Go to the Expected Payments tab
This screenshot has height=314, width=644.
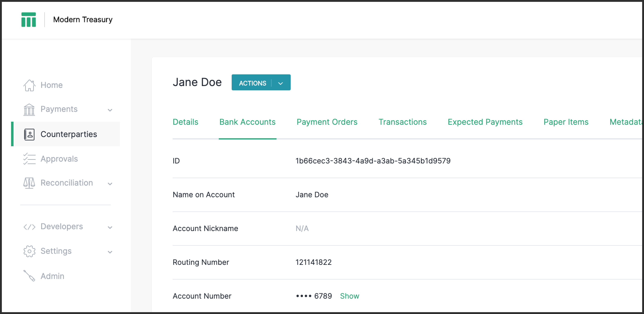485,122
